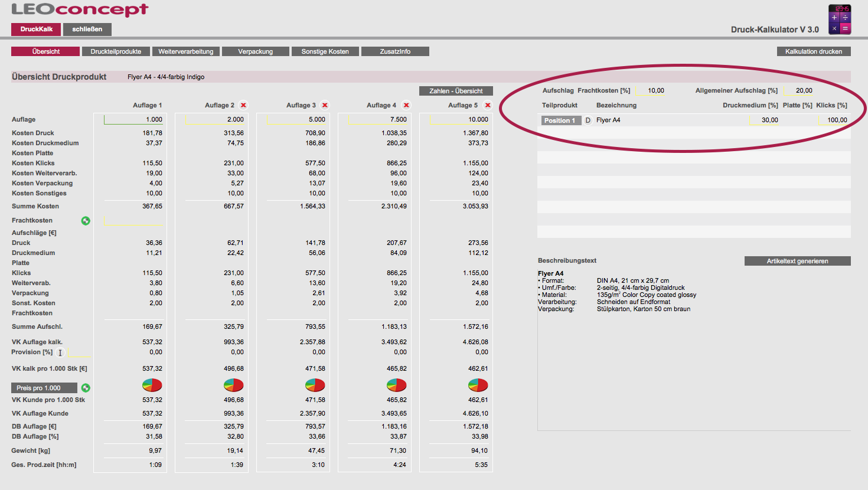Click the D icon beside Position 1
Viewport: 868px width, 490px height.
point(588,120)
